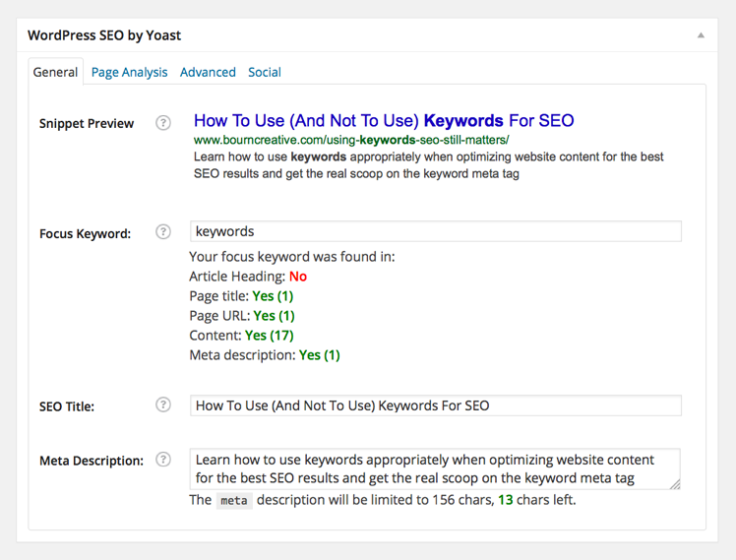
Task: Select the General tab
Action: pos(55,72)
